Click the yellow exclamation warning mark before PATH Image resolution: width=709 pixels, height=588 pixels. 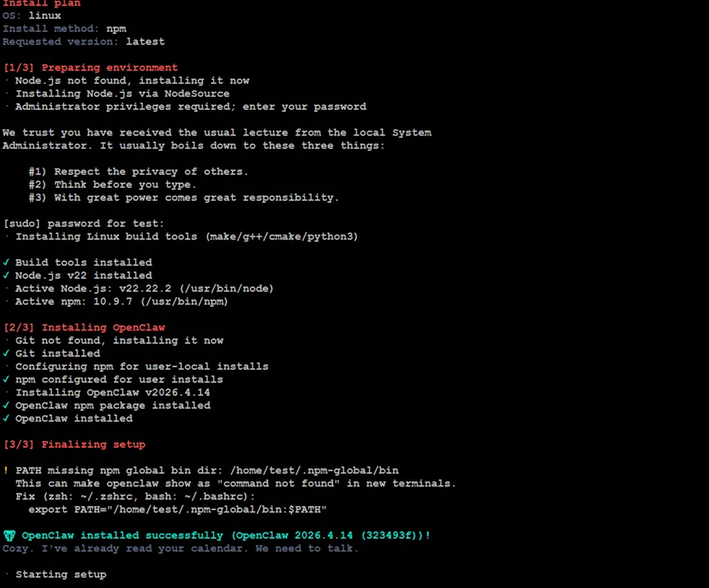(x=6, y=471)
